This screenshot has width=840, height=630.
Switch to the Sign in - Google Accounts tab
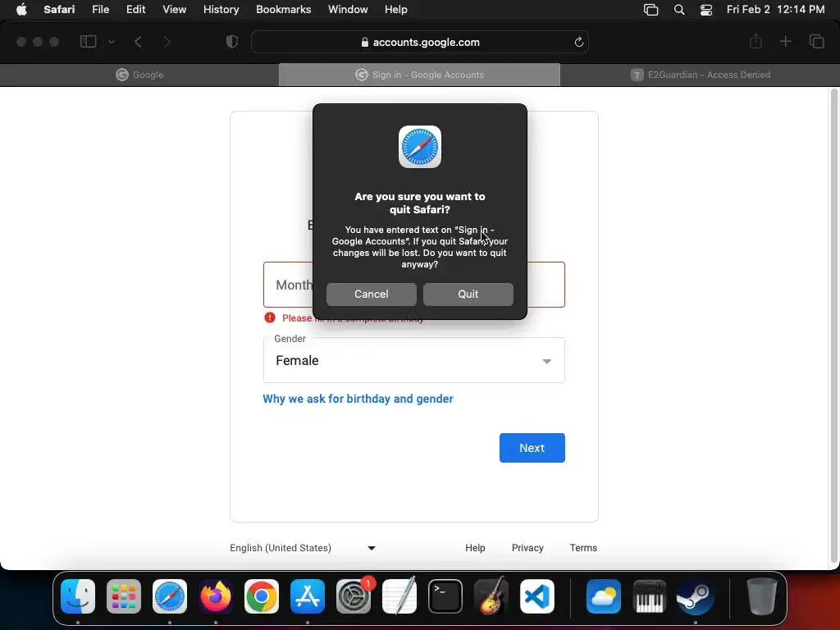pyautogui.click(x=419, y=75)
